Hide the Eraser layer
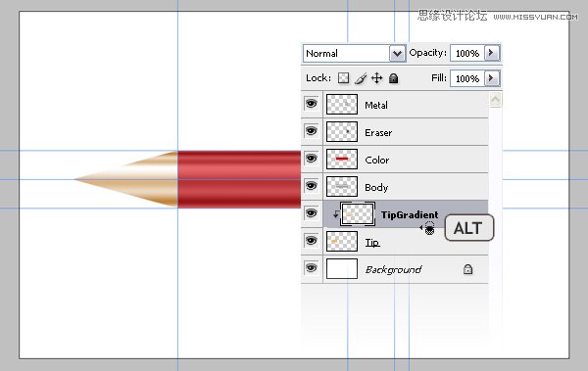 click(311, 130)
